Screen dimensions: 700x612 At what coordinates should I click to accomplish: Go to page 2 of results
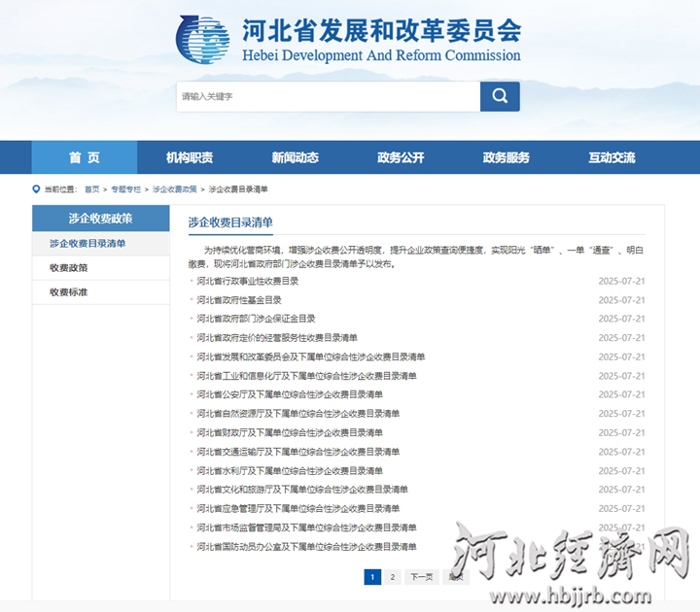pyautogui.click(x=392, y=577)
